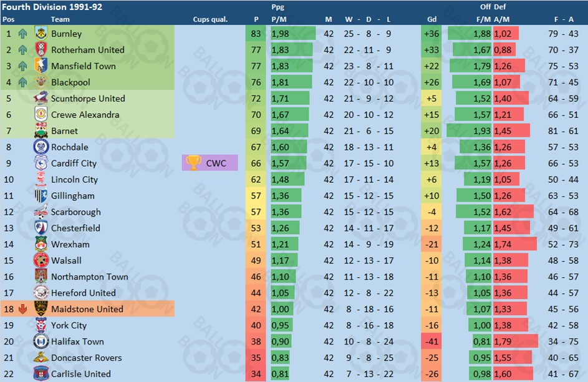Screen dimensions: 588x382
Task: Click the Wrexham club crest
Action: (41, 245)
